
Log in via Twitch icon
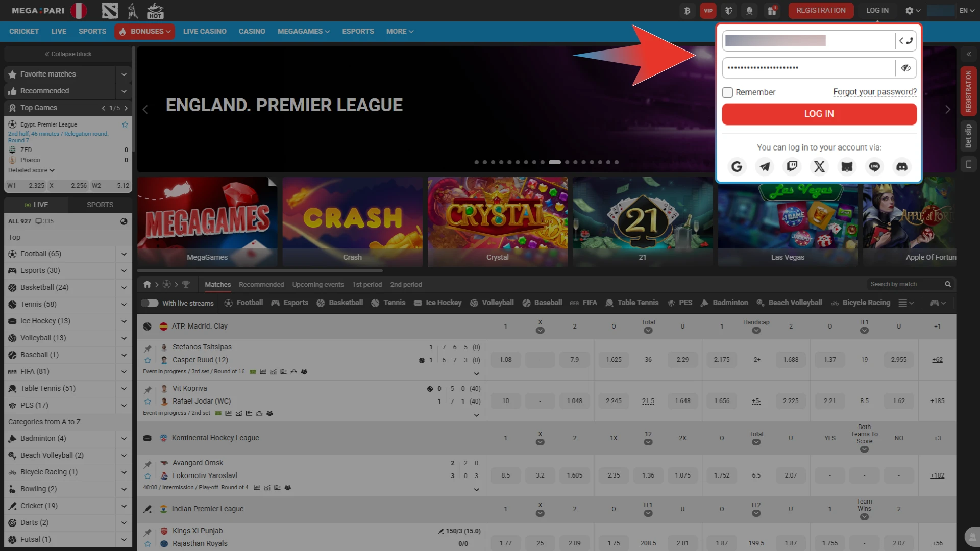(x=792, y=167)
